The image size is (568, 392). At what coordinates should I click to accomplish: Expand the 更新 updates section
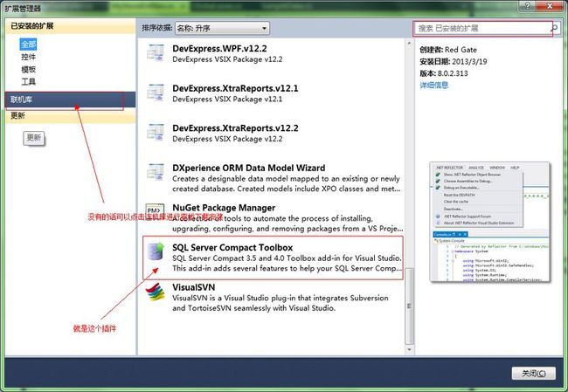click(x=70, y=115)
